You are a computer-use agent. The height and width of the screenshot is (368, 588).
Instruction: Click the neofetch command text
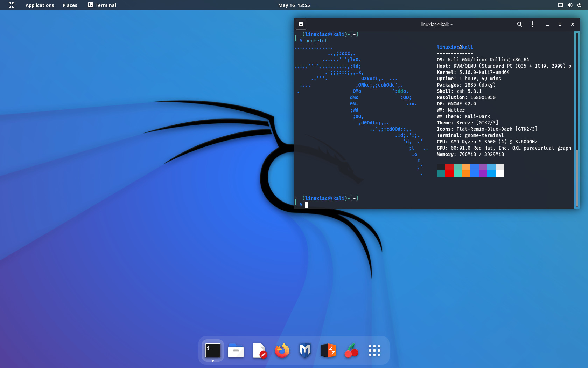(316, 41)
